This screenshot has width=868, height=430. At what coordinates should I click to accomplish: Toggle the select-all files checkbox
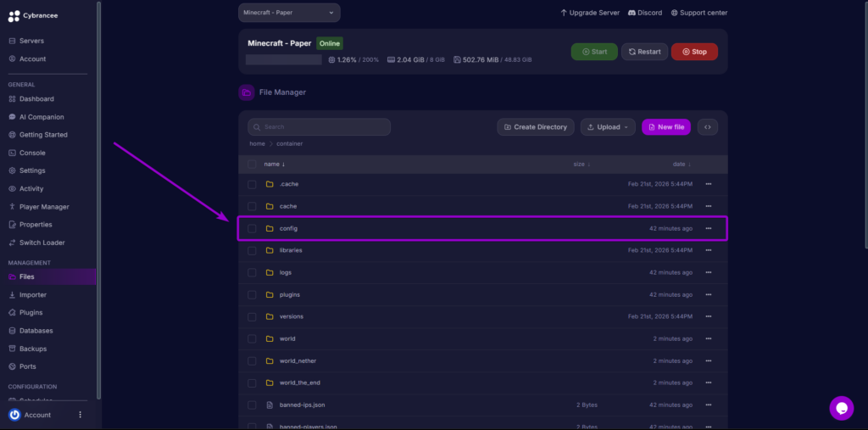pos(252,164)
